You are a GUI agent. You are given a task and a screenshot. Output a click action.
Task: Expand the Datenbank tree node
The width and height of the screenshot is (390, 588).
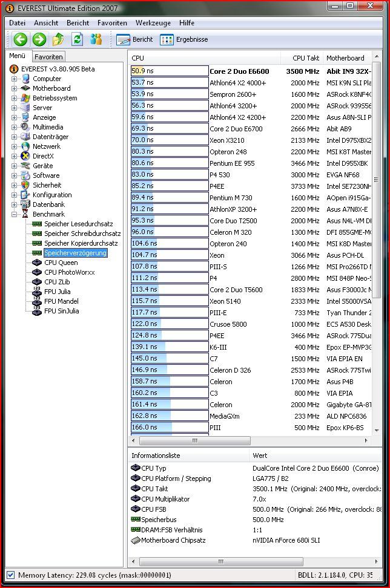pos(15,204)
